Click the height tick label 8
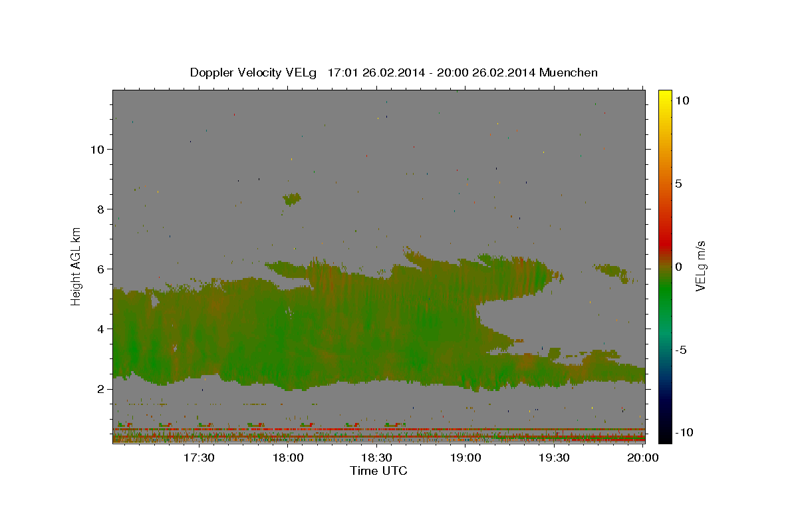 tap(100, 209)
